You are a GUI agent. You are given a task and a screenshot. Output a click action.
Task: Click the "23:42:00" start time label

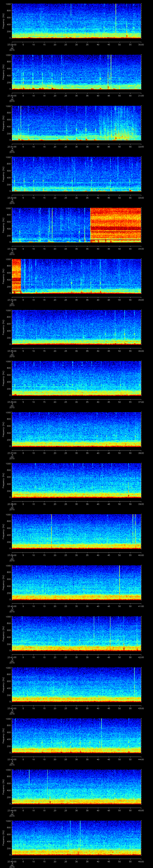(12, 708)
